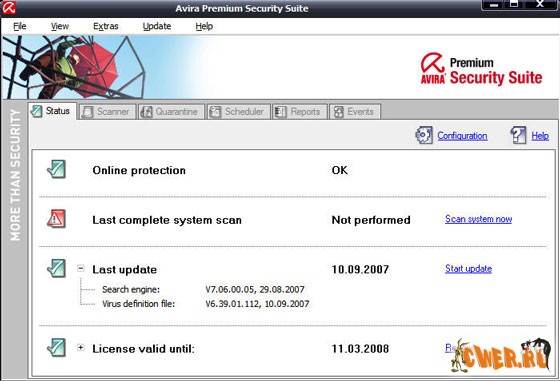
Task: Click the Help question mark icon
Action: pyautogui.click(x=518, y=135)
